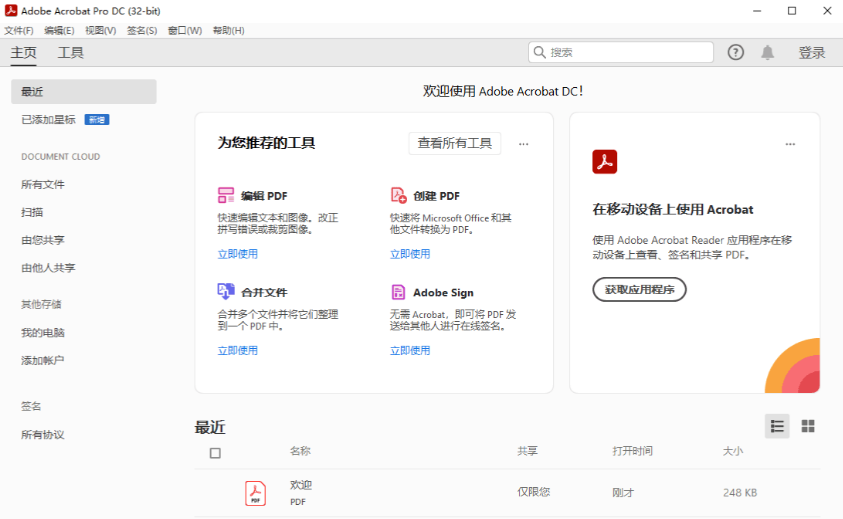Click the Combine Files (合并文件) icon

tap(226, 292)
